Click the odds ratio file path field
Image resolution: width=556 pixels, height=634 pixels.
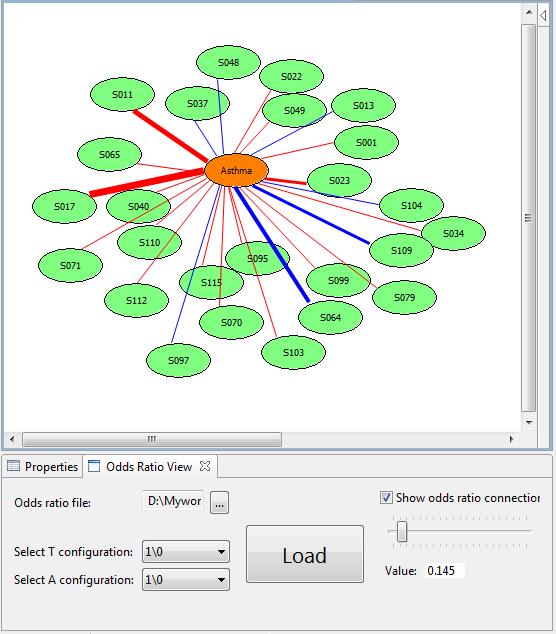(x=174, y=501)
